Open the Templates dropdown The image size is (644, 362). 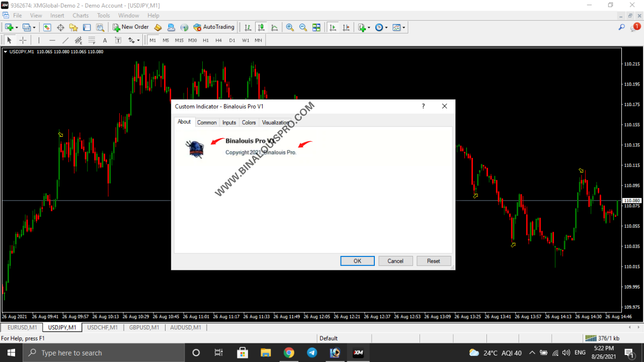398,27
